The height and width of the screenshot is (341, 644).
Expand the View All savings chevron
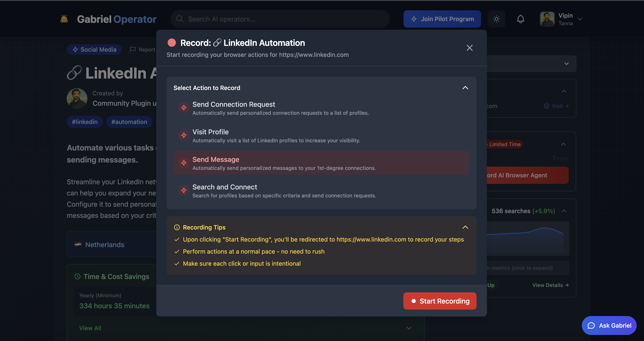pyautogui.click(x=409, y=328)
